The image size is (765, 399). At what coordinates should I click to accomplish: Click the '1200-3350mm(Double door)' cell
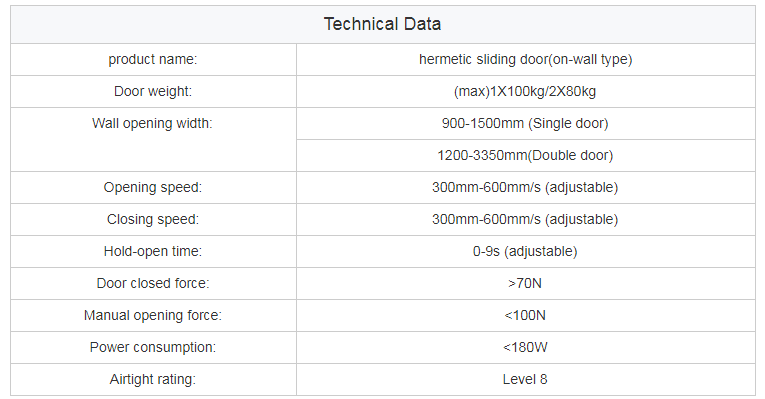coord(525,156)
